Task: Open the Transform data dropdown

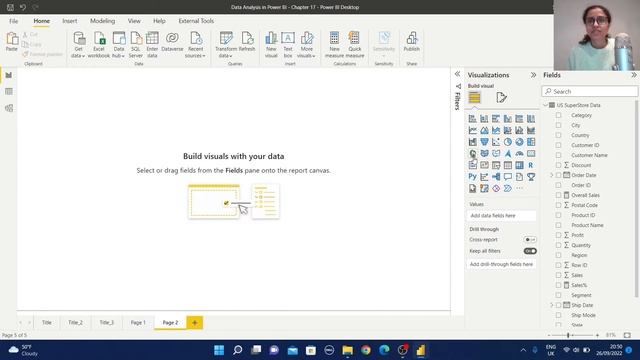Action: pos(226,45)
